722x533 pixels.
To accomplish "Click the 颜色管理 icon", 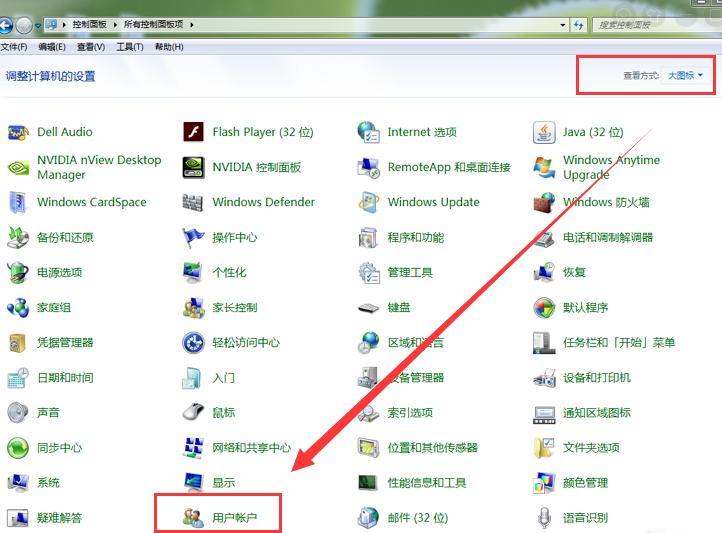I will click(544, 483).
